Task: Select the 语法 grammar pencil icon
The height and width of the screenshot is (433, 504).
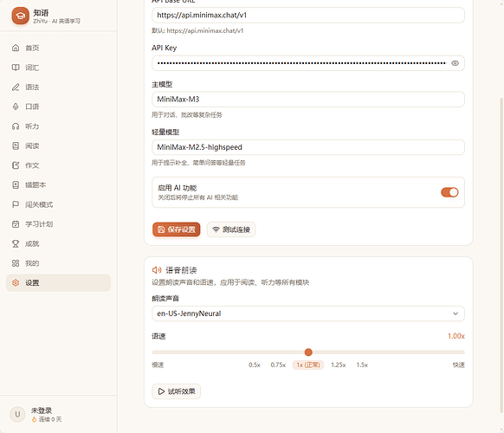Action: click(16, 87)
